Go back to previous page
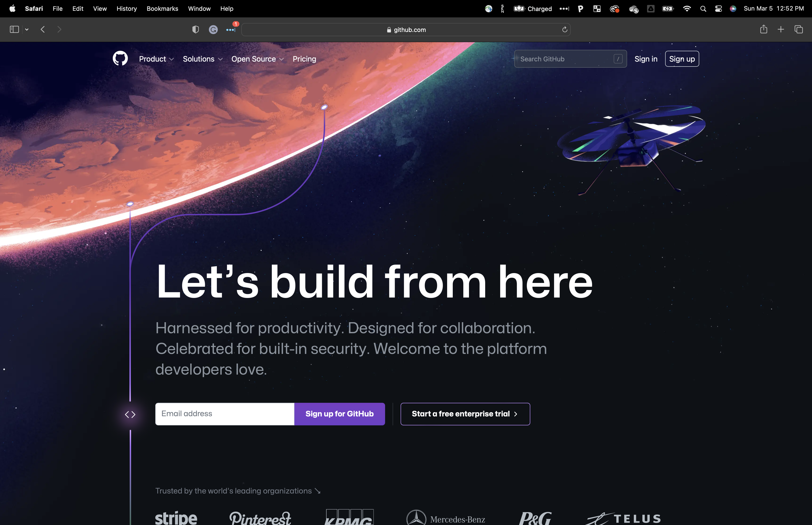This screenshot has width=812, height=525. [43, 30]
